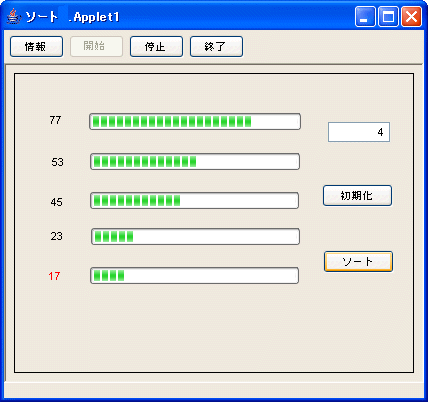This screenshot has height=402, width=428.
Task: Click the progress bar for value 45
Action: [x=194, y=201]
